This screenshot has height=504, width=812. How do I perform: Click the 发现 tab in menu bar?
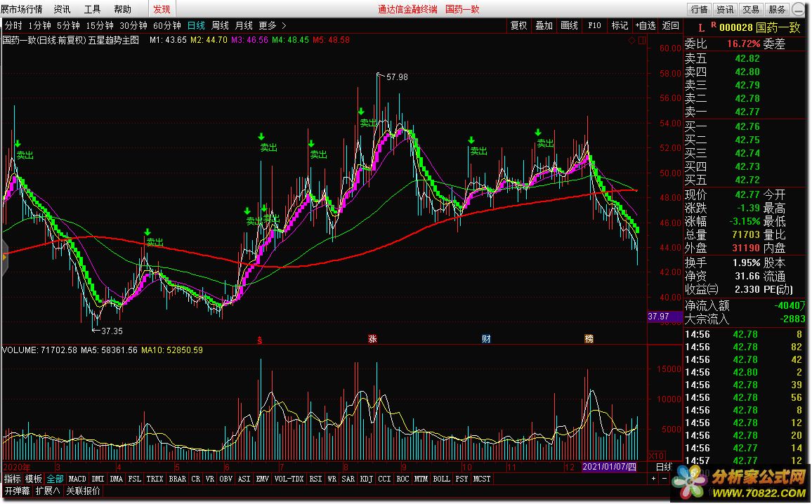pyautogui.click(x=162, y=9)
